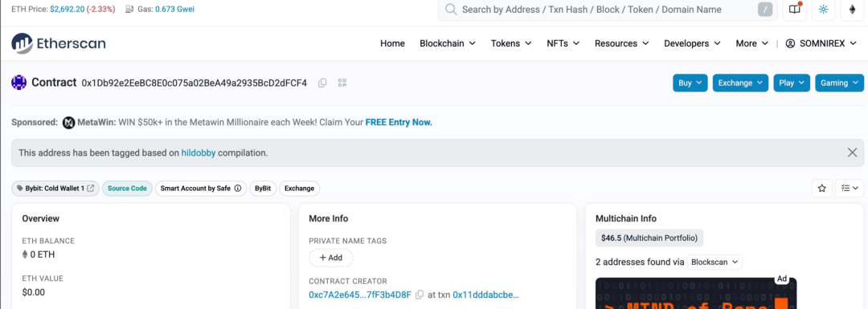Show QR code for contract address
The height and width of the screenshot is (309, 868).
342,83
